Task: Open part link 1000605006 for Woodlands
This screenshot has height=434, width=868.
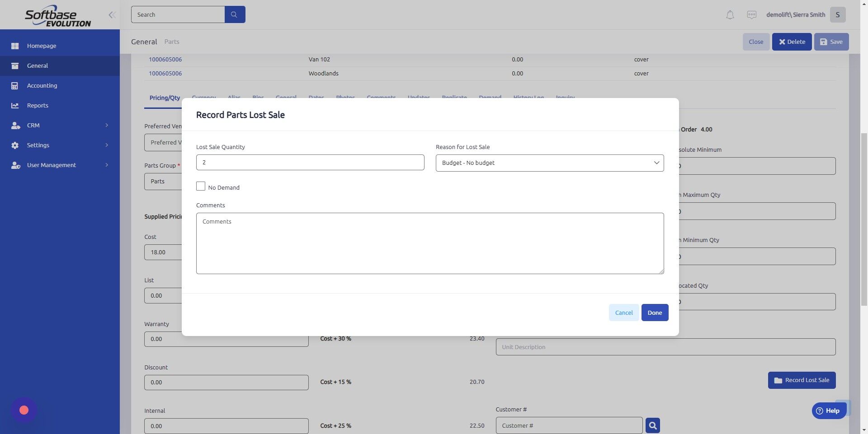Action: (165, 73)
